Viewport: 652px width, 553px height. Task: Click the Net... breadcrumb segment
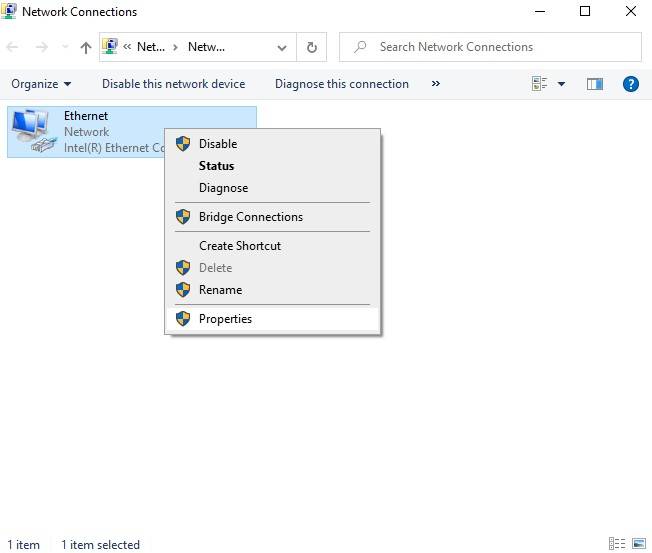[x=151, y=47]
